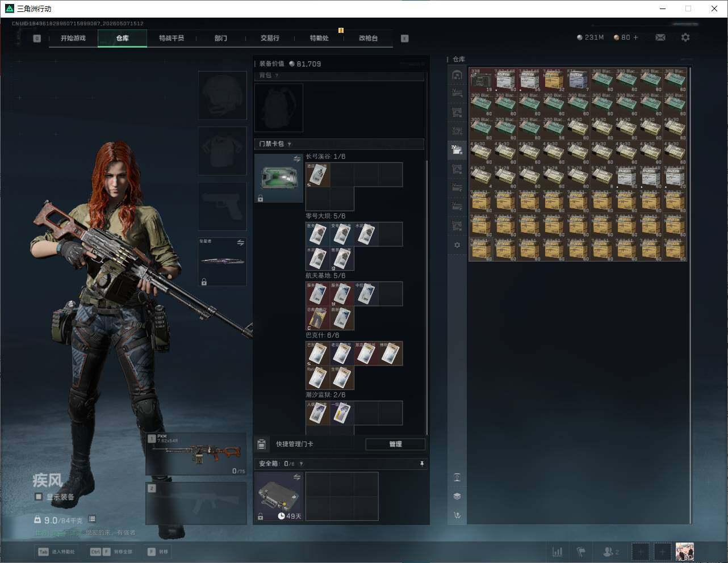Click the 零号大坝: 5/6 label
The height and width of the screenshot is (563, 728).
[325, 216]
